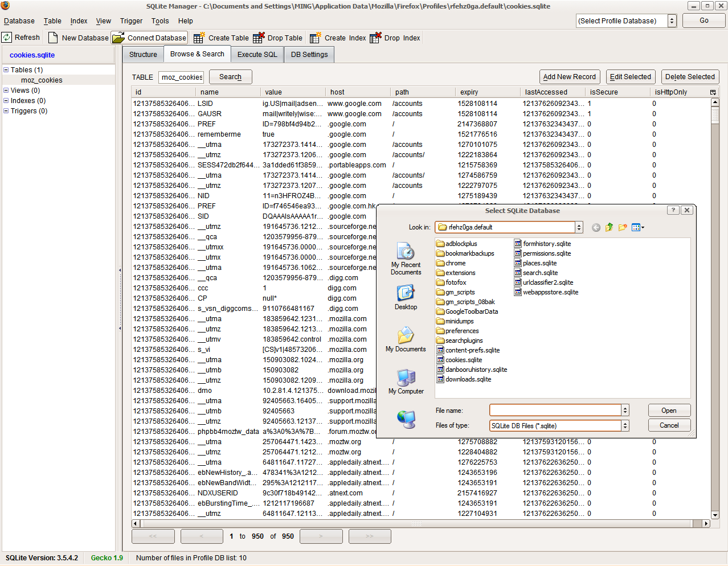728x566 pixels.
Task: Expand the Triggers (0) tree node
Action: 6,111
